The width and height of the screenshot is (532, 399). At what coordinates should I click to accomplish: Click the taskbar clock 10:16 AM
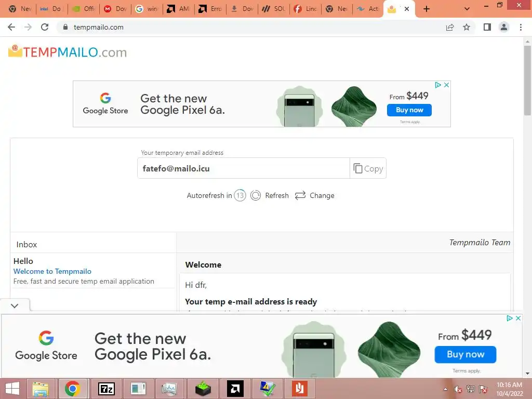tap(509, 389)
